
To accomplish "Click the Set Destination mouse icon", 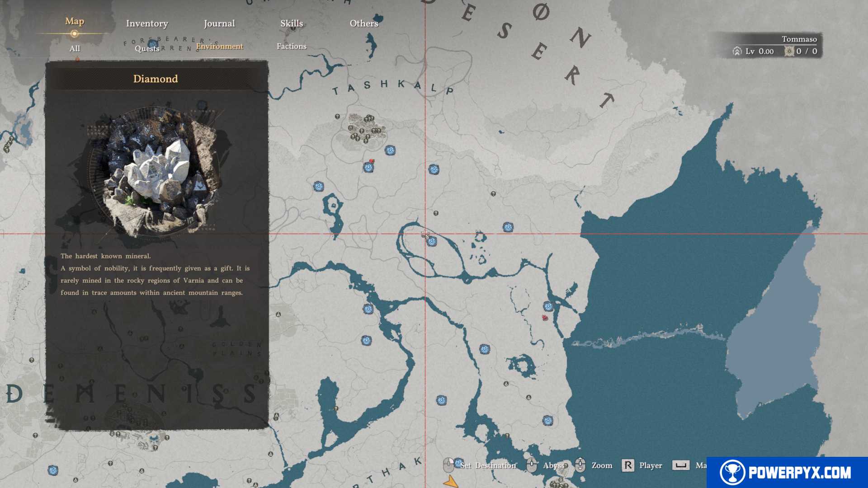I will click(448, 465).
